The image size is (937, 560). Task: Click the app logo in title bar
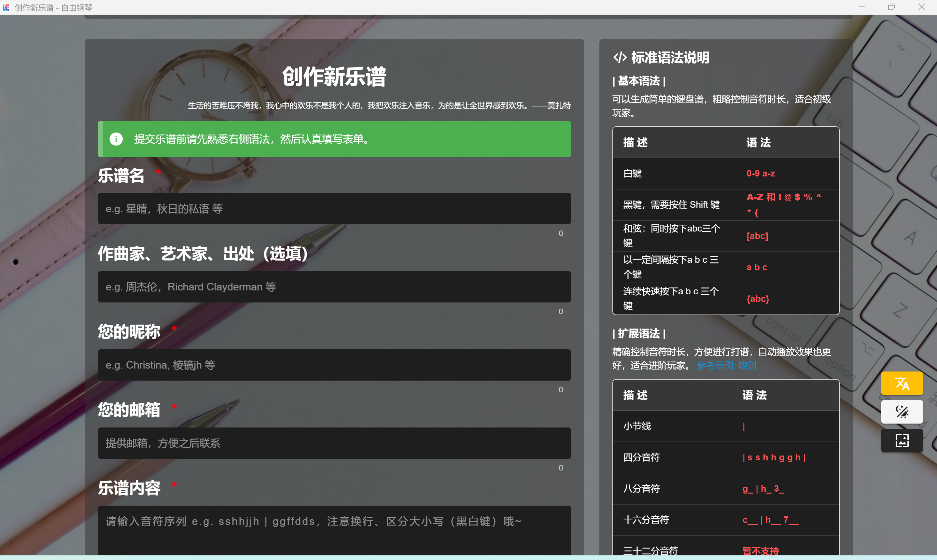(x=6, y=7)
